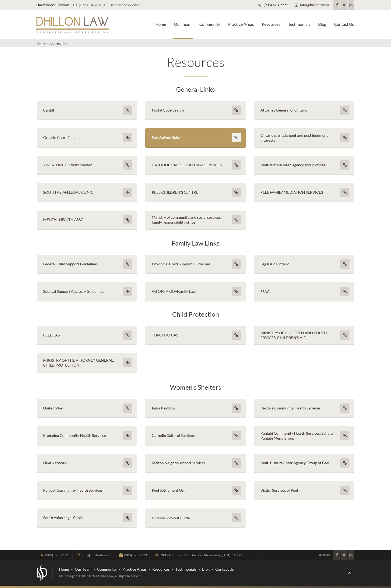The image size is (391, 588).
Task: Click the link icon beside TORONTO CAS
Action: [x=236, y=335]
